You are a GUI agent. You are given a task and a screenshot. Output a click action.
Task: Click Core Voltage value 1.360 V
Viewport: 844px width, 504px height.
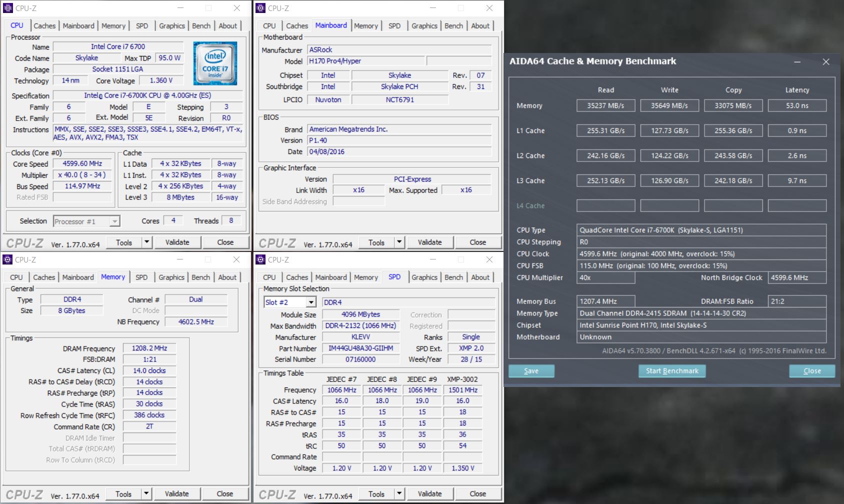tap(161, 80)
